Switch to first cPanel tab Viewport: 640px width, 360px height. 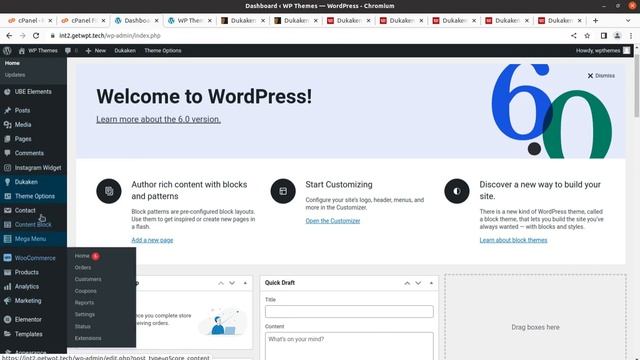pyautogui.click(x=29, y=20)
